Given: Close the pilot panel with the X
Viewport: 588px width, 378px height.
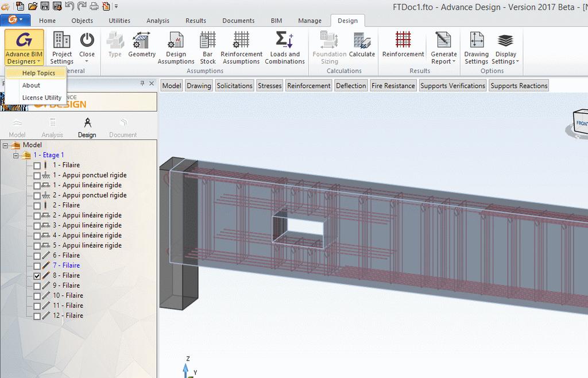Looking at the screenshot, I should tap(152, 83).
